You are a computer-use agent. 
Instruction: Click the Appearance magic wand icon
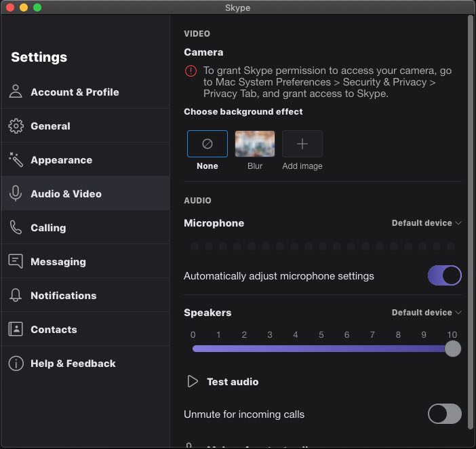tap(16, 160)
